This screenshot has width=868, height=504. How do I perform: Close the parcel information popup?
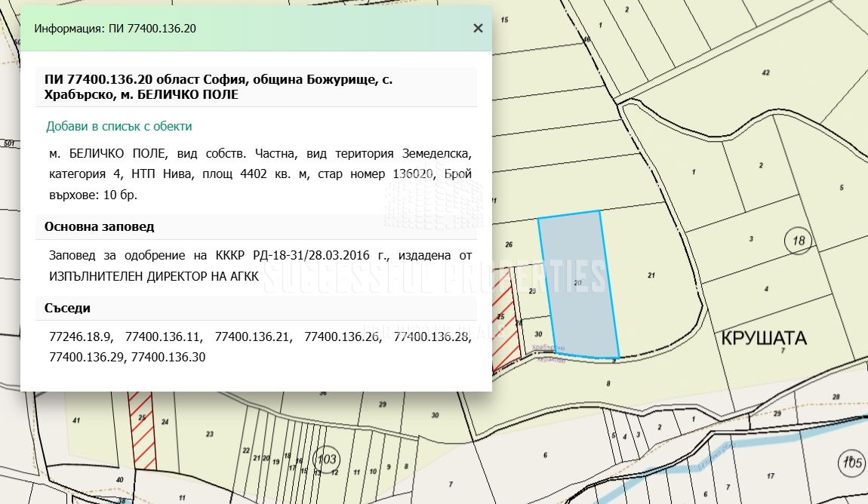(478, 28)
